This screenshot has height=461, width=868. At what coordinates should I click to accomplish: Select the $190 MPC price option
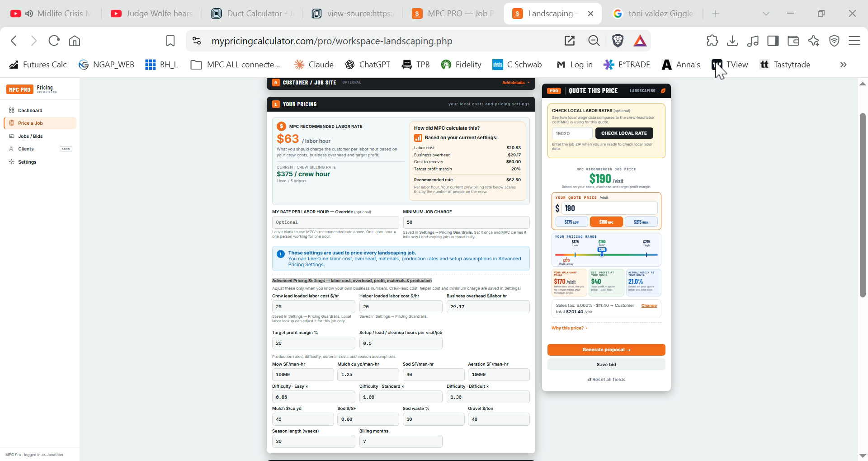point(606,222)
